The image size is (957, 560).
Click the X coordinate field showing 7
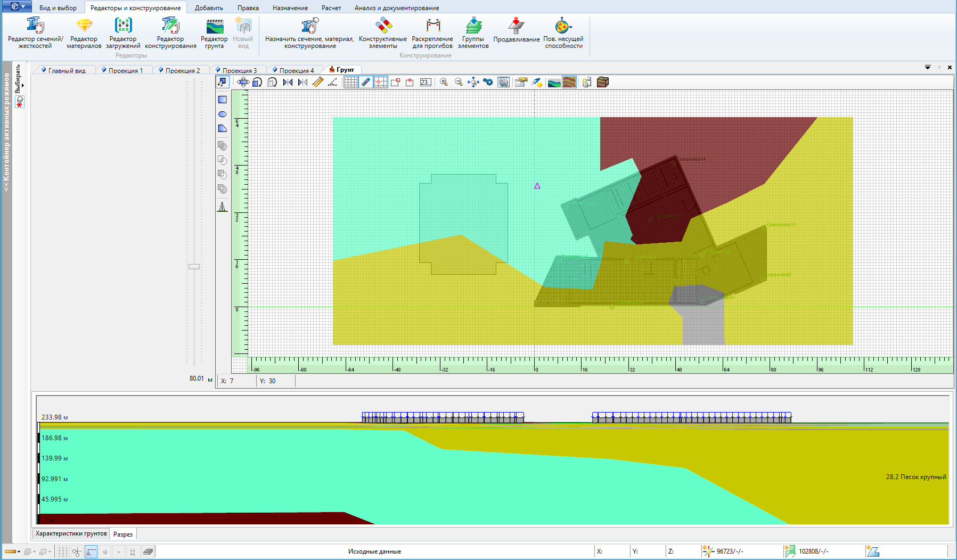tap(236, 381)
